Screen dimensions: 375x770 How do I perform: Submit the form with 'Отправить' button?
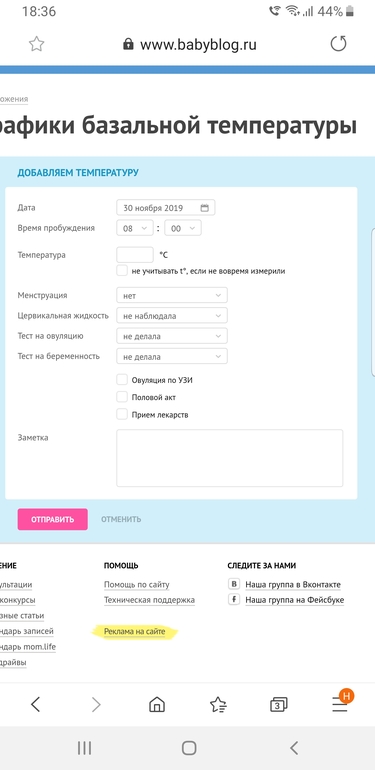click(x=53, y=520)
